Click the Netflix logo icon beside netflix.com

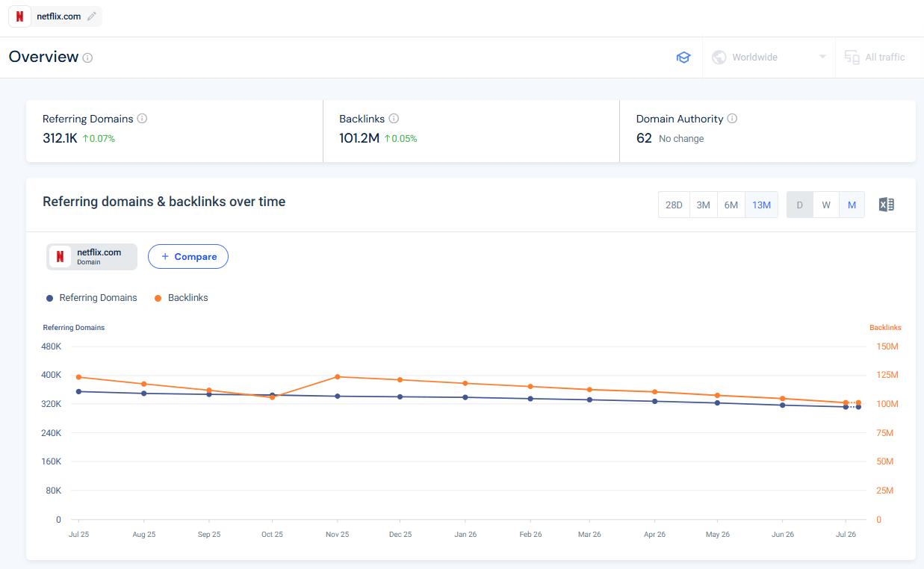click(19, 16)
